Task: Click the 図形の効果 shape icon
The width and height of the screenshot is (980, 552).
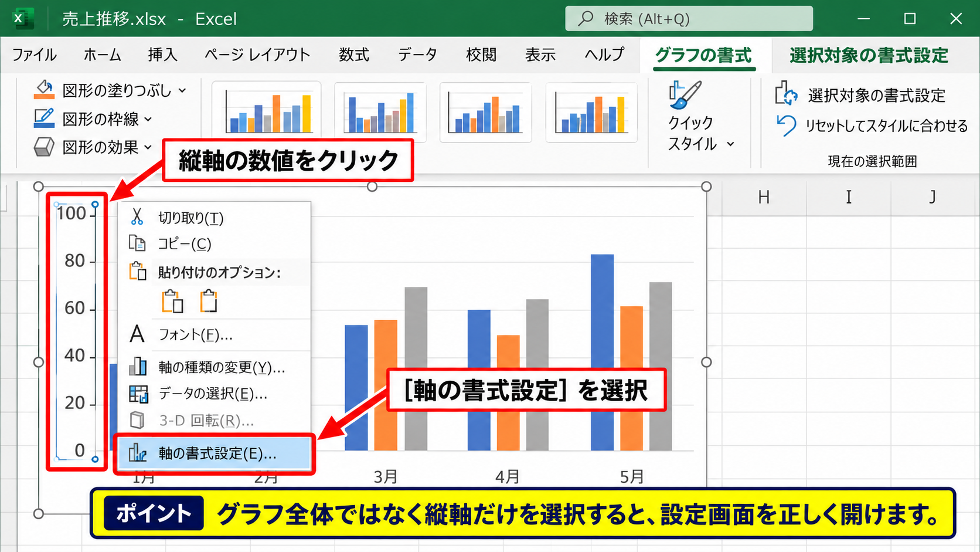Action: pos(44,147)
